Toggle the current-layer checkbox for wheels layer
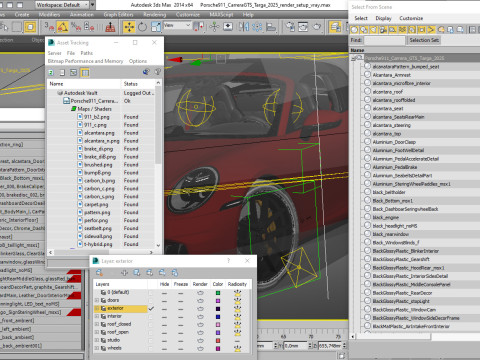Screen dimensions: 480x360 pyautogui.click(x=151, y=348)
